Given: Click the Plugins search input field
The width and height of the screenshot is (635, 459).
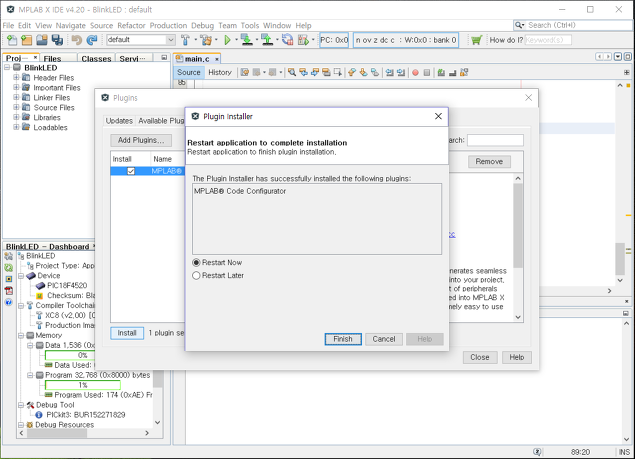Looking at the screenshot, I should click(495, 140).
